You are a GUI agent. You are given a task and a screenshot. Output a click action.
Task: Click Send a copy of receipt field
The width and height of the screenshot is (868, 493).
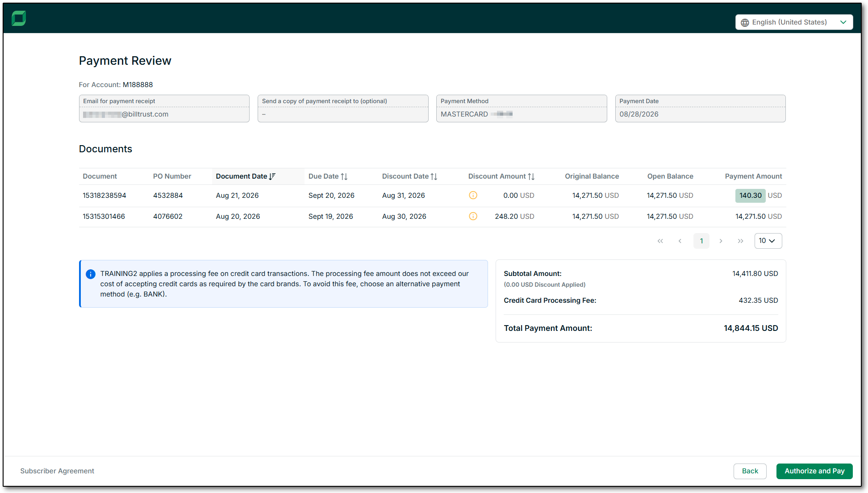pyautogui.click(x=343, y=109)
